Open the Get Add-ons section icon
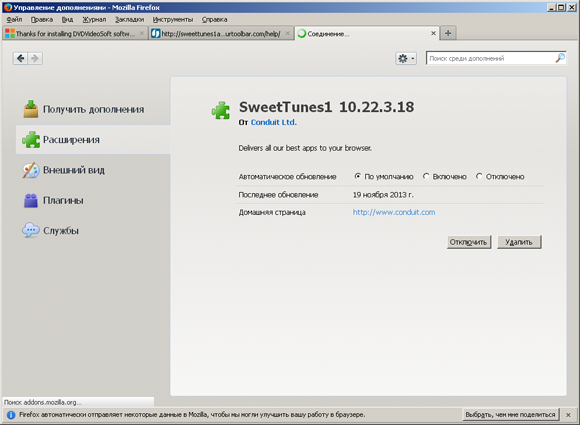 [x=31, y=109]
